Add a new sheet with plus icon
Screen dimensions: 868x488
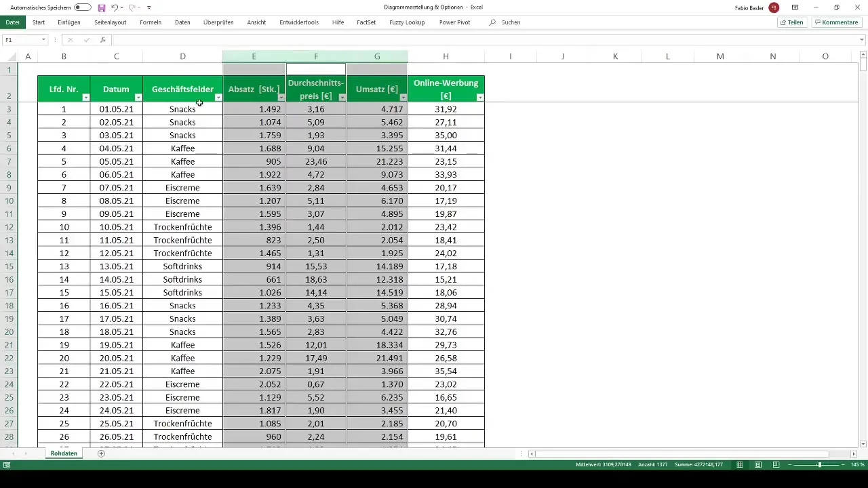point(101,453)
